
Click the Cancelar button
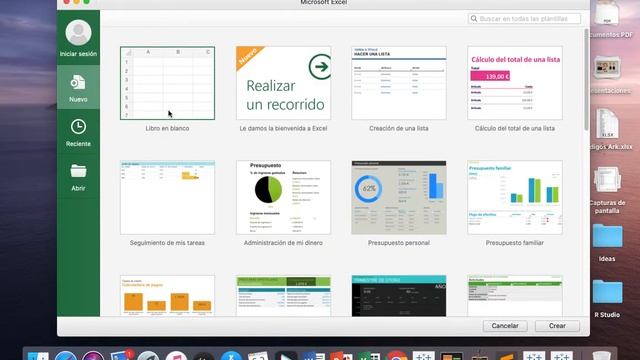click(x=505, y=326)
